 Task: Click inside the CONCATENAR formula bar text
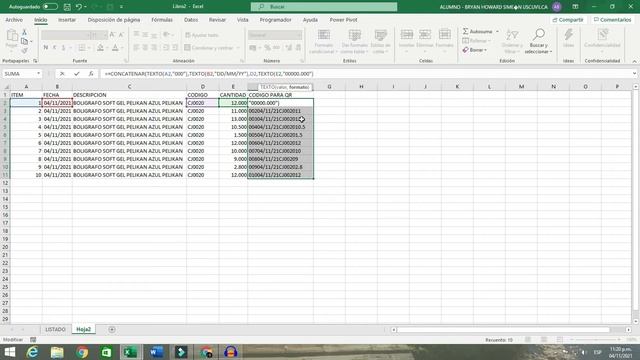pos(209,73)
